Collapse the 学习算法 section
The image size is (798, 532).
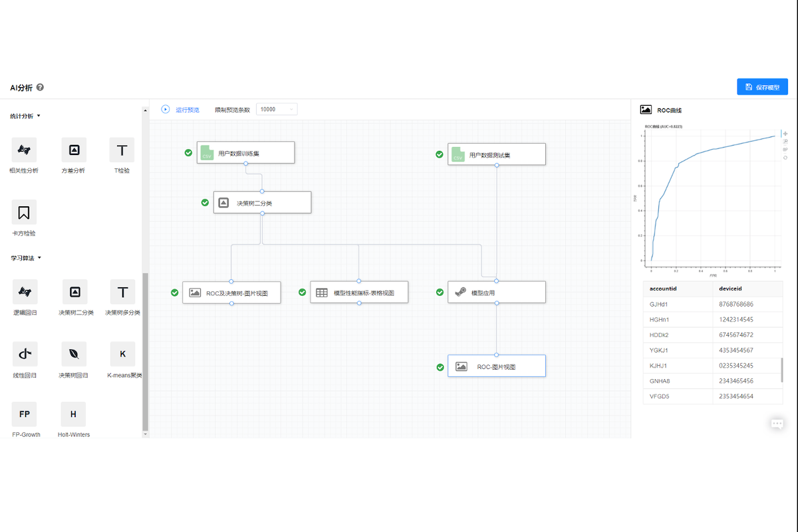(x=39, y=257)
